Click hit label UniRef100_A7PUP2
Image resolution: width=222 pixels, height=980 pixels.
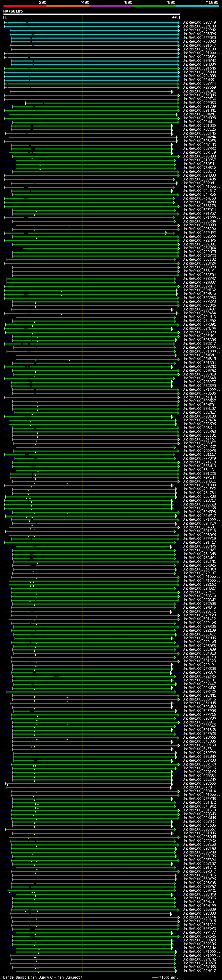199,233
